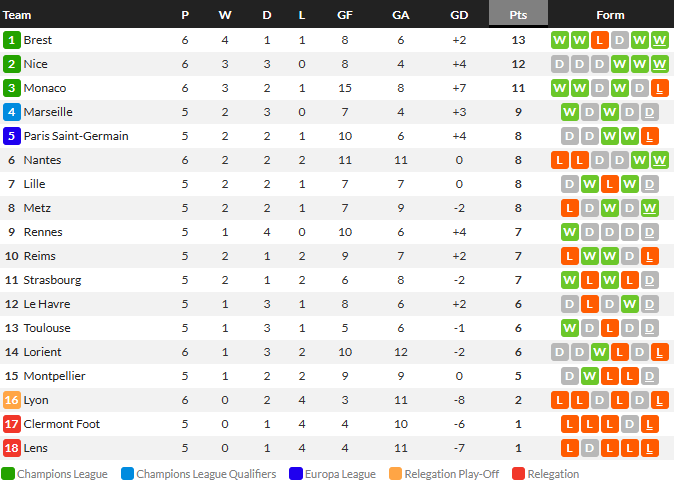Click the red Relegation legend swatch
Image resolution: width=676 pixels, height=493 pixels.
point(518,474)
